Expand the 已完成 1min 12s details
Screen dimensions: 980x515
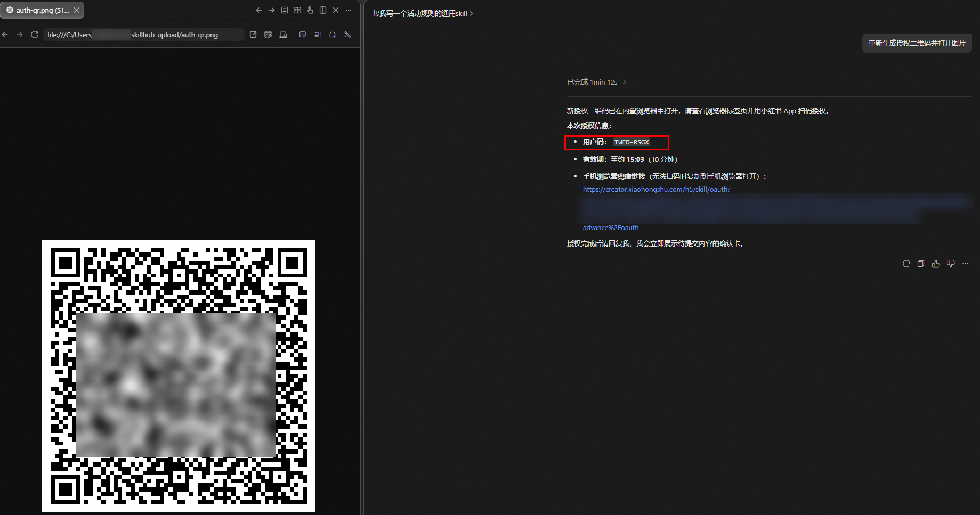[596, 82]
